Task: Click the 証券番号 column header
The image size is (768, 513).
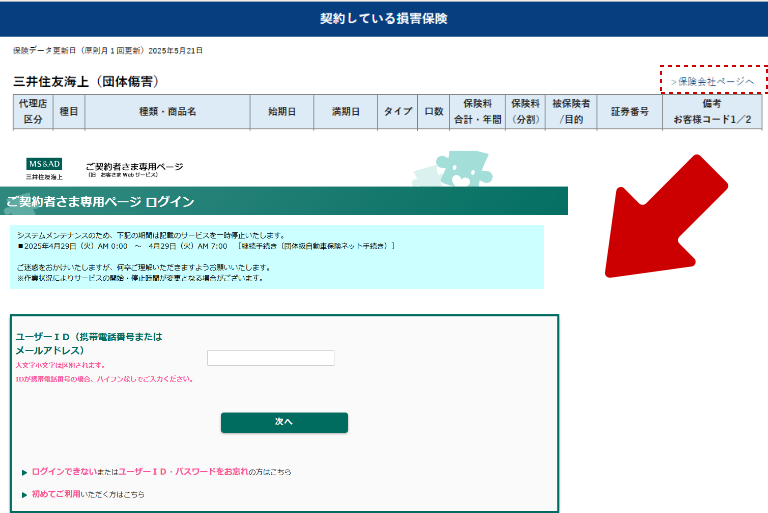Action: coord(630,112)
